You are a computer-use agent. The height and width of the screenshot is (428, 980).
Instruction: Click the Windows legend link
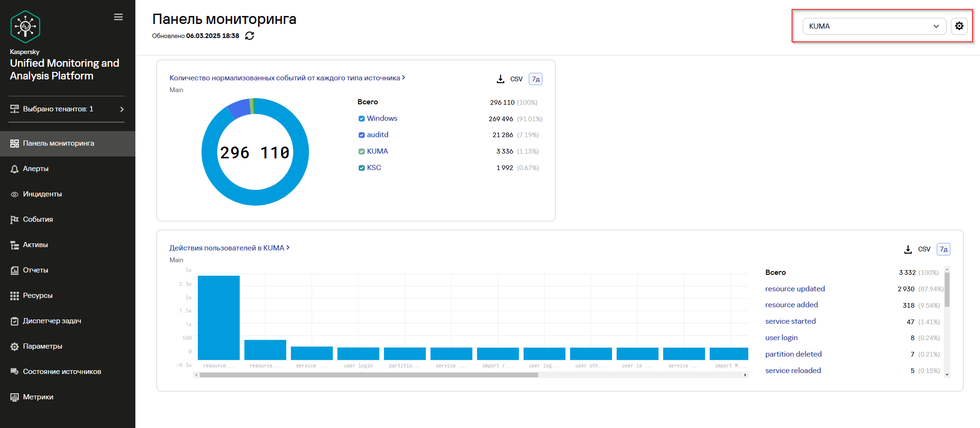click(382, 118)
